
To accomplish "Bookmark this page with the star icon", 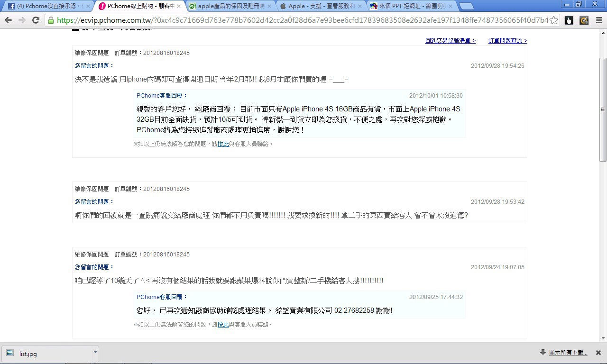I will [x=553, y=20].
